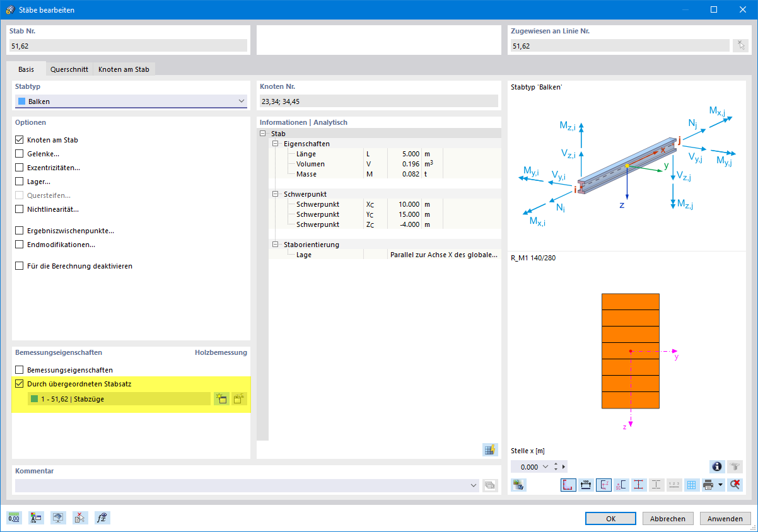Click the table settings icon under information panel
The width and height of the screenshot is (758, 532).
490,449
